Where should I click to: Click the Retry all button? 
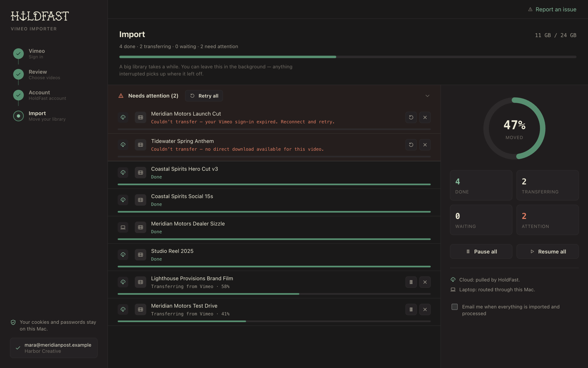(x=204, y=96)
